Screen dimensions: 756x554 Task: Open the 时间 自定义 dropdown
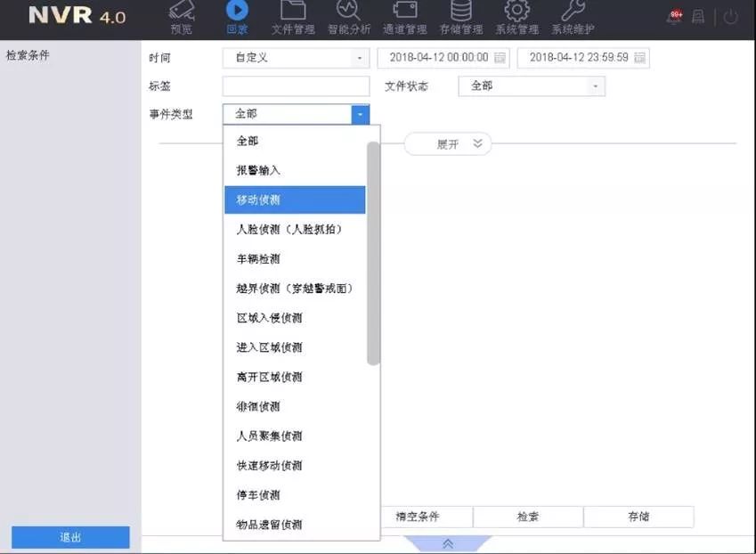tap(296, 58)
